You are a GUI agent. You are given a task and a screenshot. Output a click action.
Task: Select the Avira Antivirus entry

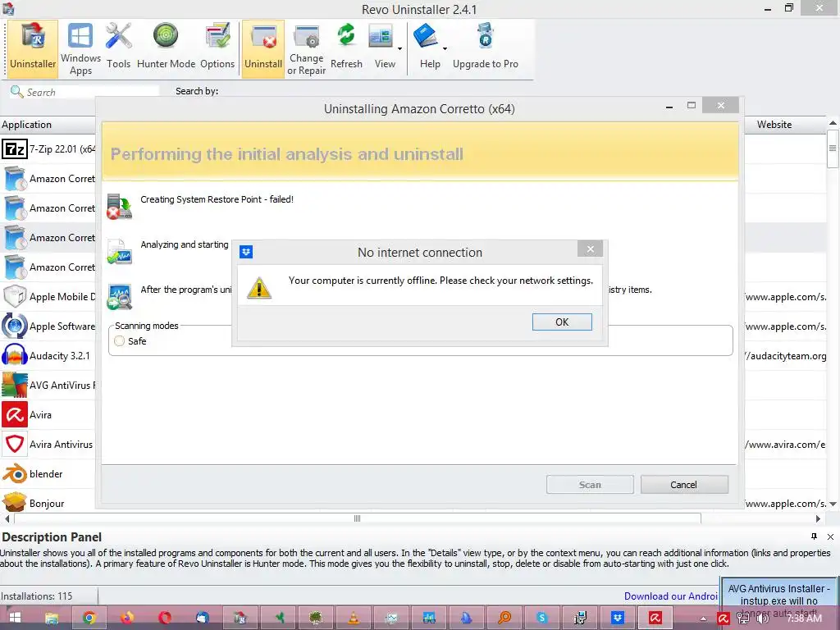(48, 444)
